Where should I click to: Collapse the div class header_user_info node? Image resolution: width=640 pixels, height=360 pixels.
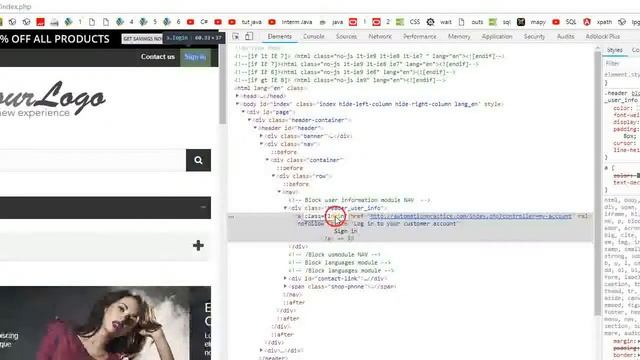pyautogui.click(x=285, y=208)
